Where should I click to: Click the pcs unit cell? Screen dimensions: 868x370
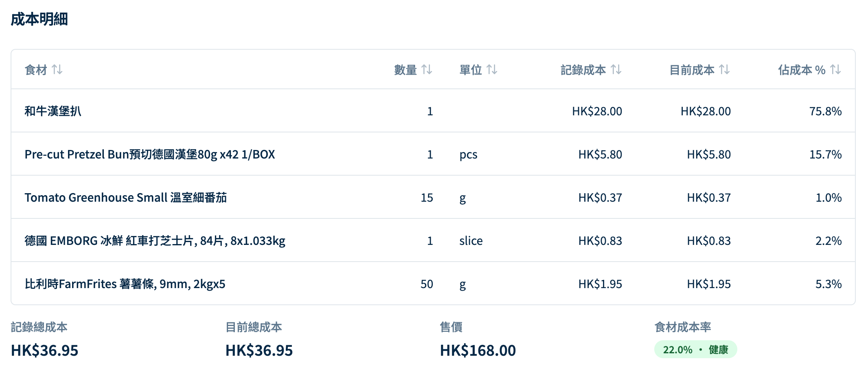coord(468,155)
